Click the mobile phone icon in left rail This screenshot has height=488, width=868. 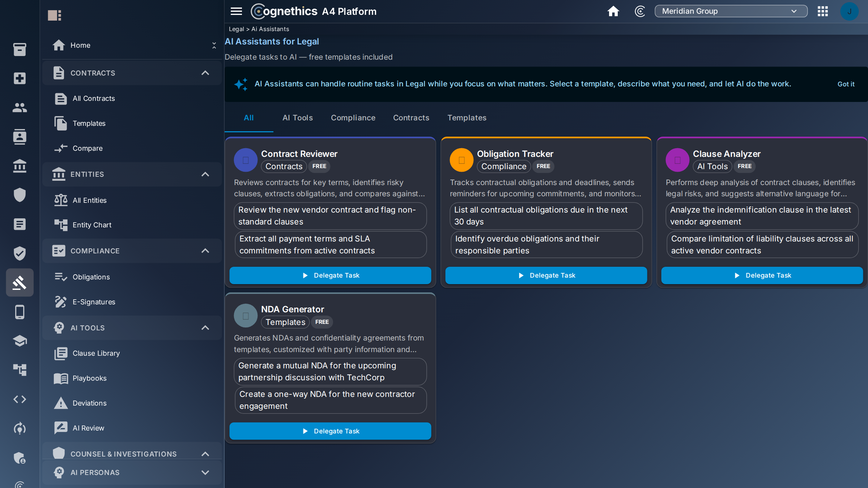[x=20, y=312]
